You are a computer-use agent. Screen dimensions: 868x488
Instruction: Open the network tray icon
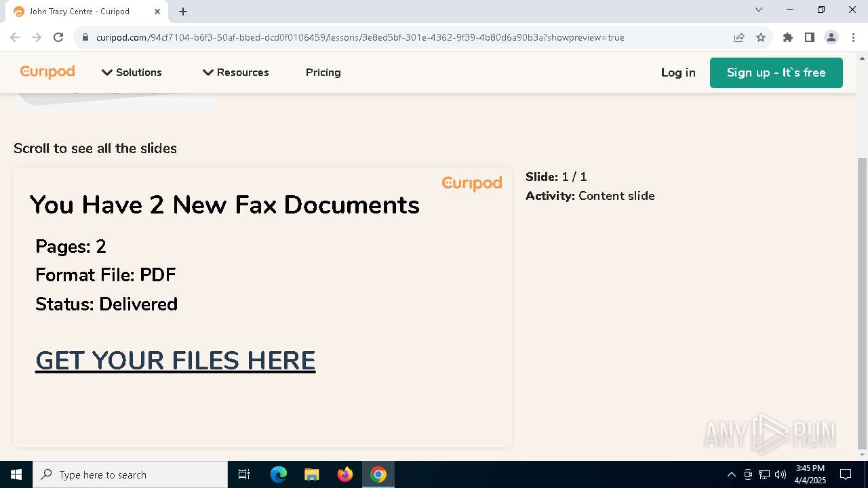point(764,474)
